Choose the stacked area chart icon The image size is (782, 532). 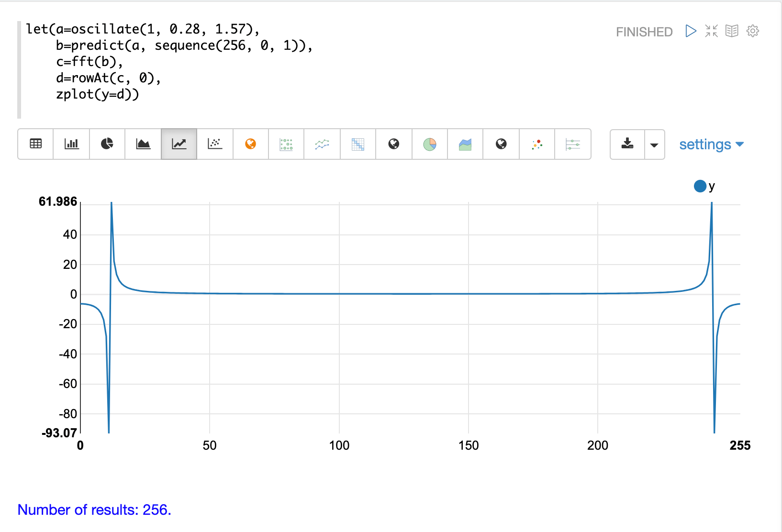click(x=465, y=144)
